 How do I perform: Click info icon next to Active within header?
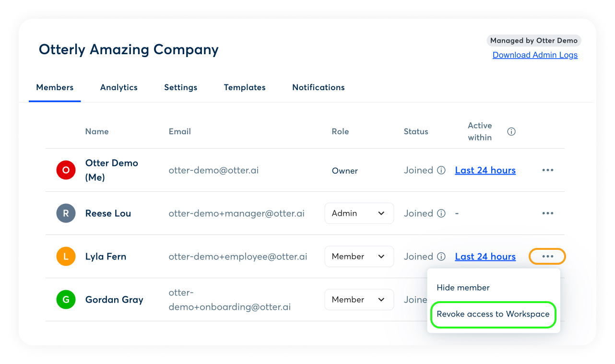tap(511, 131)
